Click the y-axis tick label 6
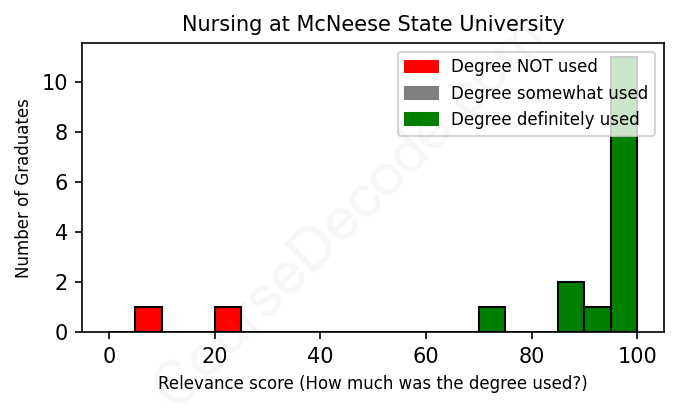Viewport: 678px width, 408px height. tap(62, 182)
